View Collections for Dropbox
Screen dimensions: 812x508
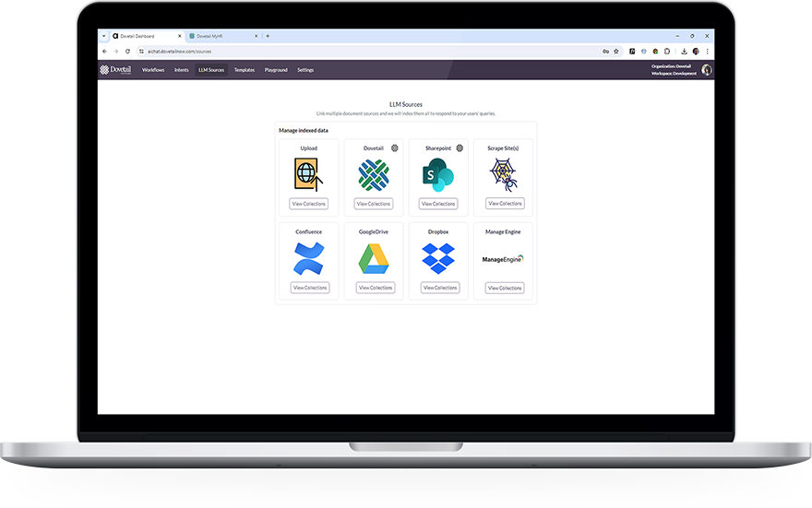point(440,288)
